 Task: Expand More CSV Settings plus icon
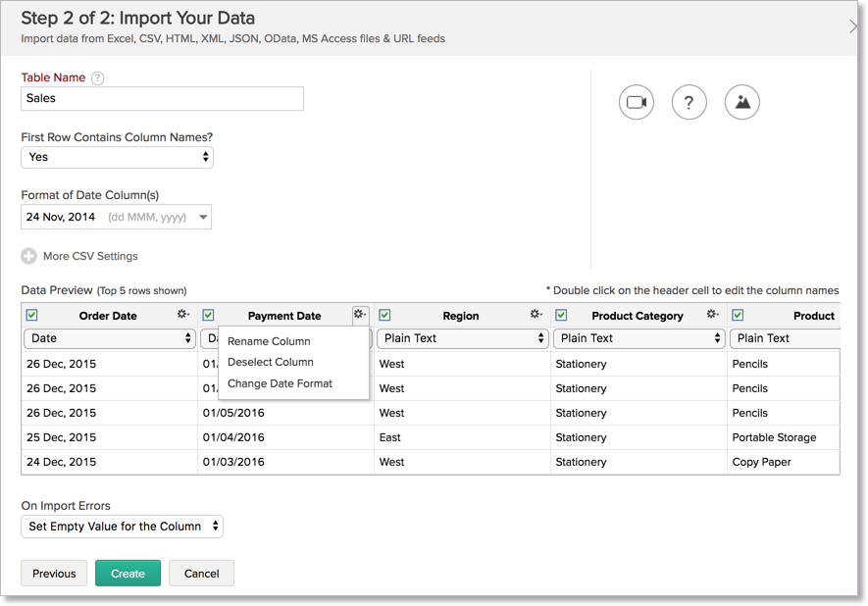click(x=29, y=256)
